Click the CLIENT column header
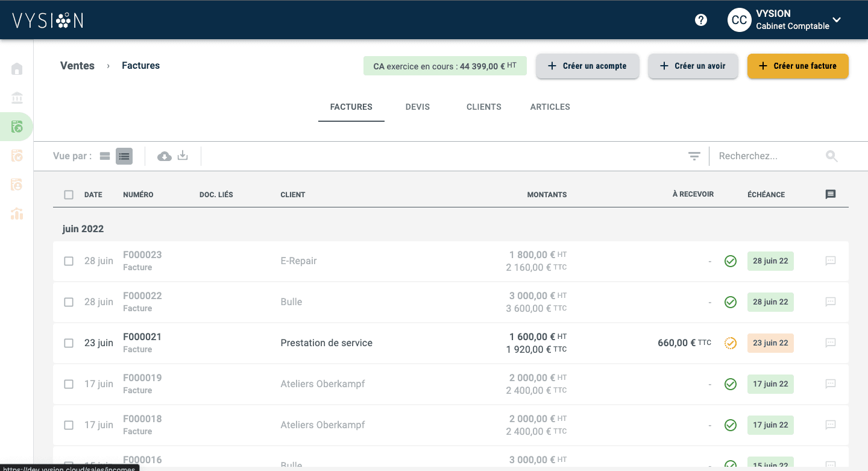868x471 pixels. (x=293, y=195)
